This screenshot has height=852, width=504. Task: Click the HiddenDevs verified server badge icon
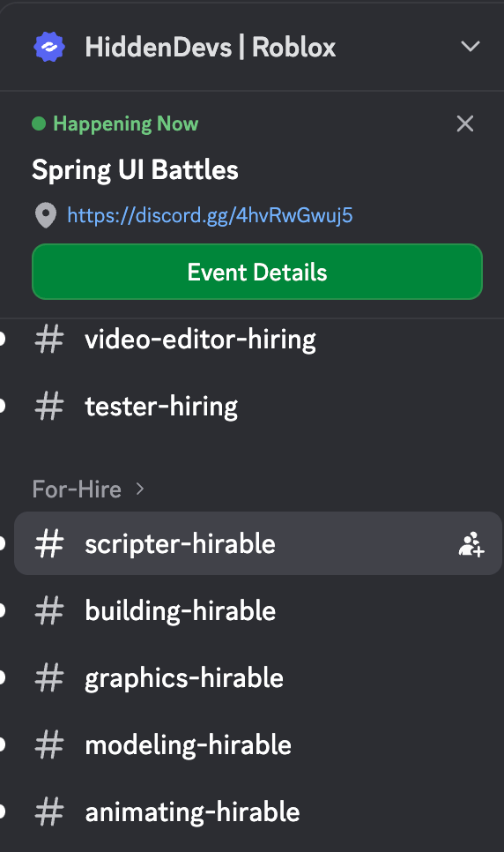[49, 47]
